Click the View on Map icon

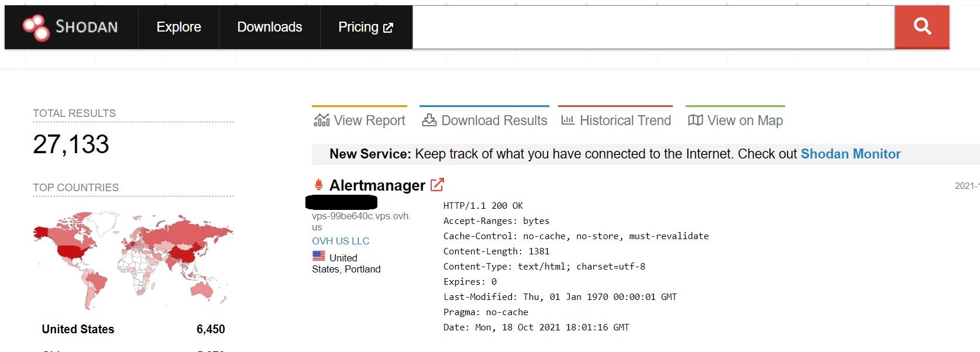pyautogui.click(x=695, y=120)
